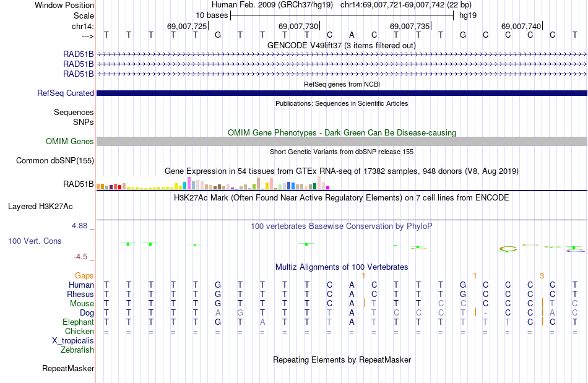
Task: Click the dash gap character in the Dog row
Action: (485, 313)
